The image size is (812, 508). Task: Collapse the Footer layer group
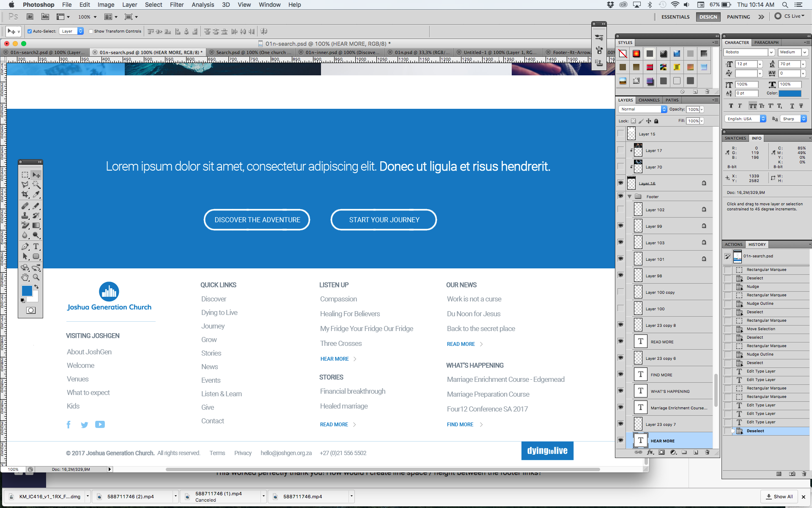click(630, 196)
